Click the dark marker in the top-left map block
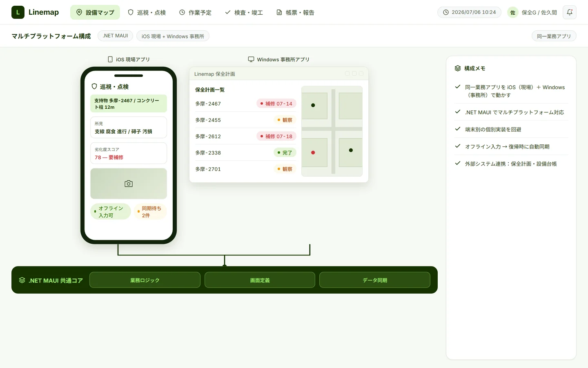Screen dimensions: 588x368 click(x=313, y=105)
